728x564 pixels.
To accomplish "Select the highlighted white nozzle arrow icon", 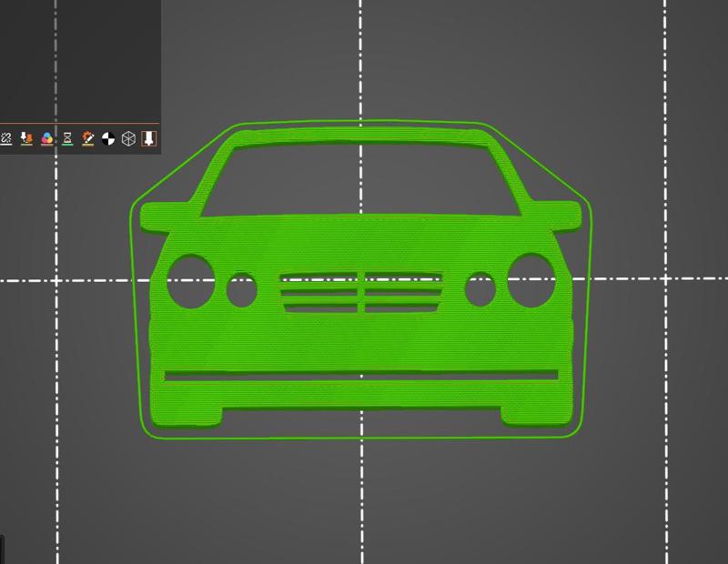I will click(149, 138).
